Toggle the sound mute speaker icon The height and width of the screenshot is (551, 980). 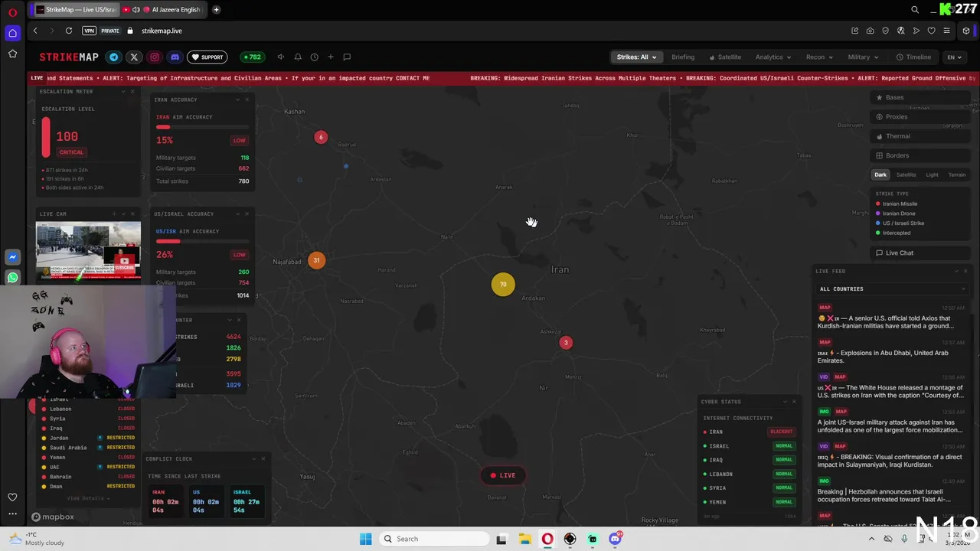tap(281, 57)
